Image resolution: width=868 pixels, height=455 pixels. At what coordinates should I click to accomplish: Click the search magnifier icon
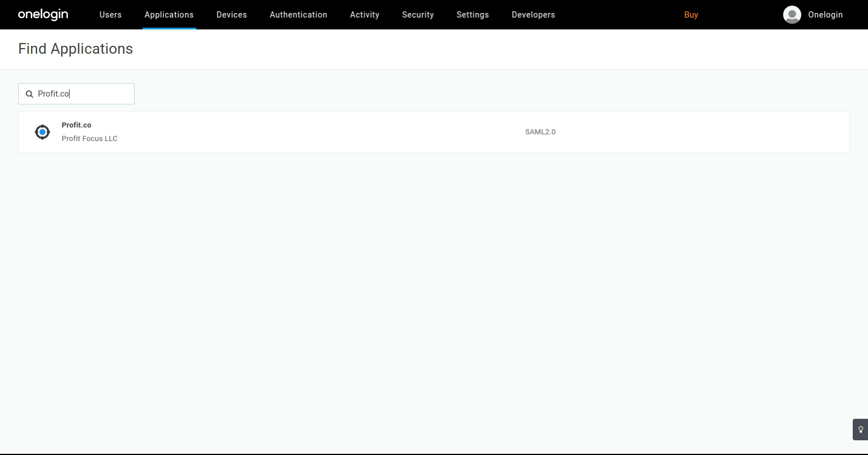[29, 94]
